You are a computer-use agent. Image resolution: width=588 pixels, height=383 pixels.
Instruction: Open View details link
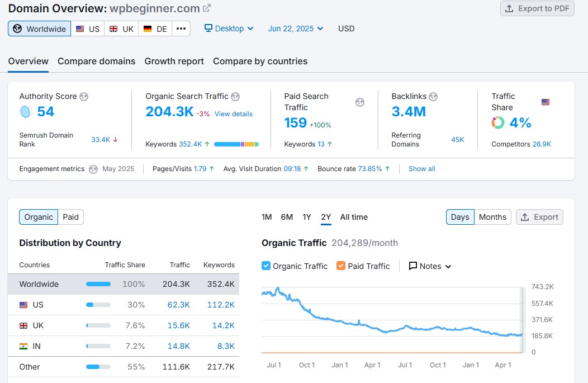(x=233, y=114)
